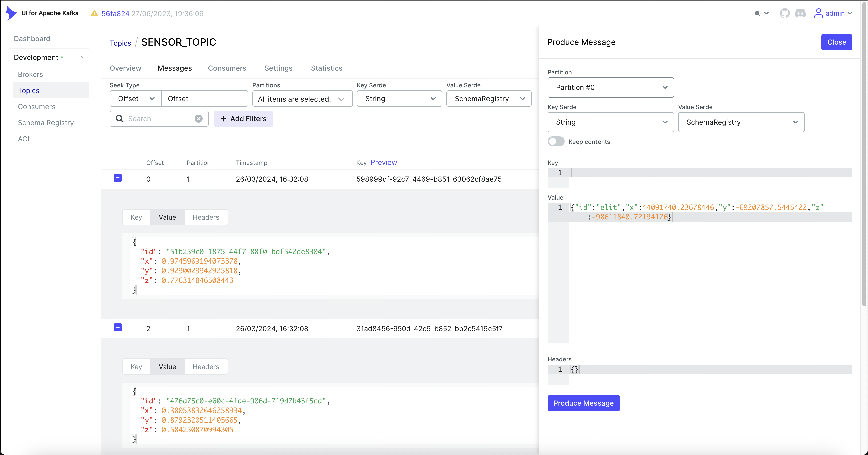Click the yellow warning triangle icon
Screen dimensions: 868x455
tap(94, 13)
